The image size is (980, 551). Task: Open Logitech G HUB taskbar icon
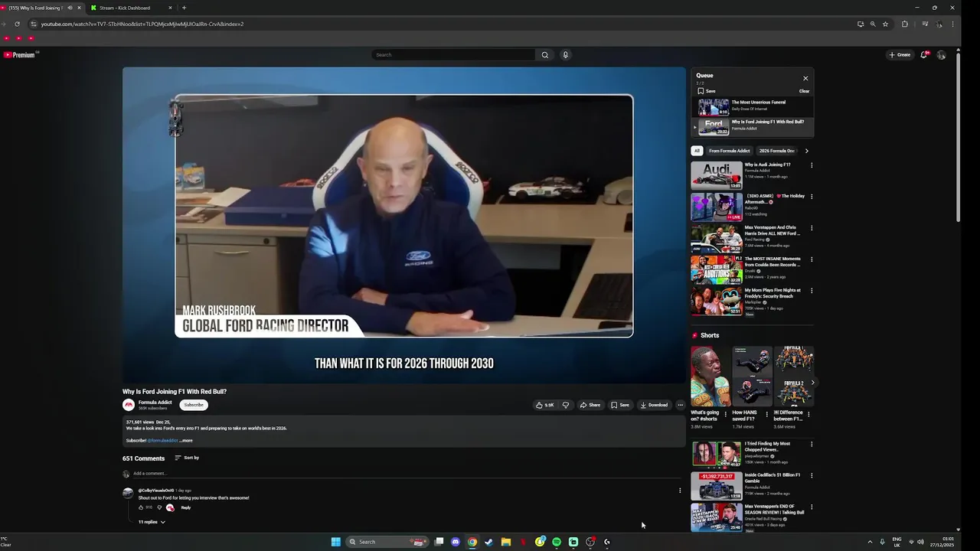tap(607, 542)
